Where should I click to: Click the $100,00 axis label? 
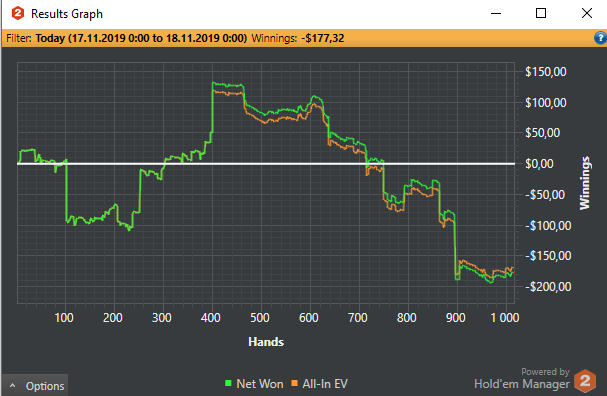coord(545,103)
